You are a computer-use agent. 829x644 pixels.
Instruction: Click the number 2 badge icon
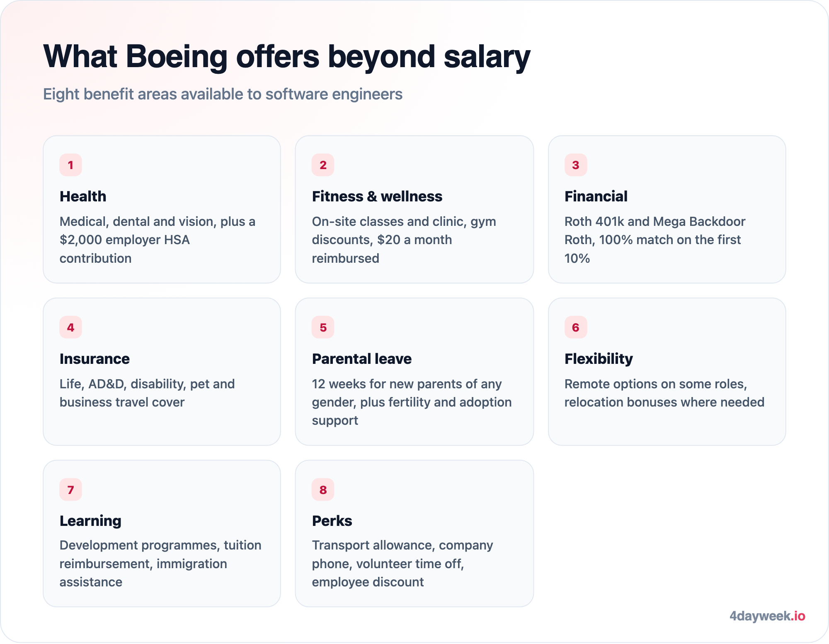point(323,165)
